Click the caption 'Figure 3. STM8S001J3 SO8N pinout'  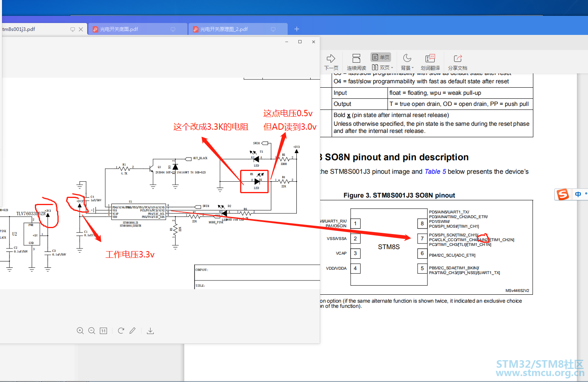[x=399, y=195]
